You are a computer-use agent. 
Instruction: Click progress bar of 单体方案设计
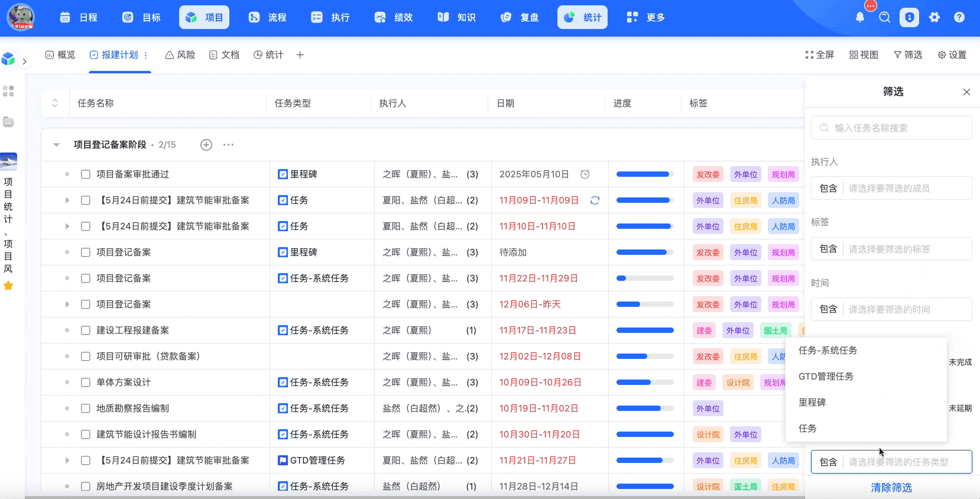645,383
